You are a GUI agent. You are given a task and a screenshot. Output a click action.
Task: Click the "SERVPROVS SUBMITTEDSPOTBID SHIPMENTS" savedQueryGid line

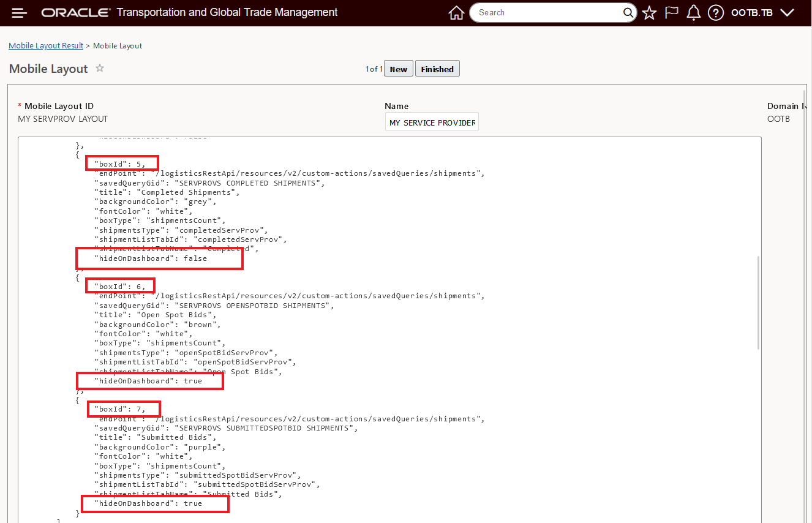(x=225, y=428)
